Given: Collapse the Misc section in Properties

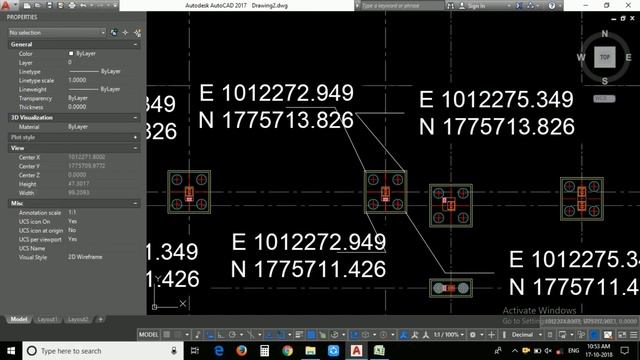Looking at the screenshot, I should coord(136,203).
